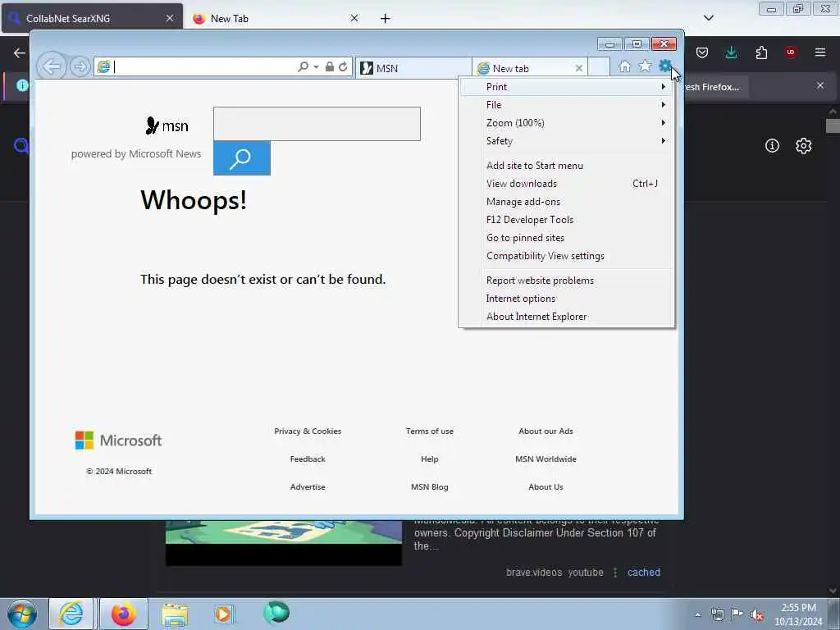Expand the File submenu

[x=567, y=105]
